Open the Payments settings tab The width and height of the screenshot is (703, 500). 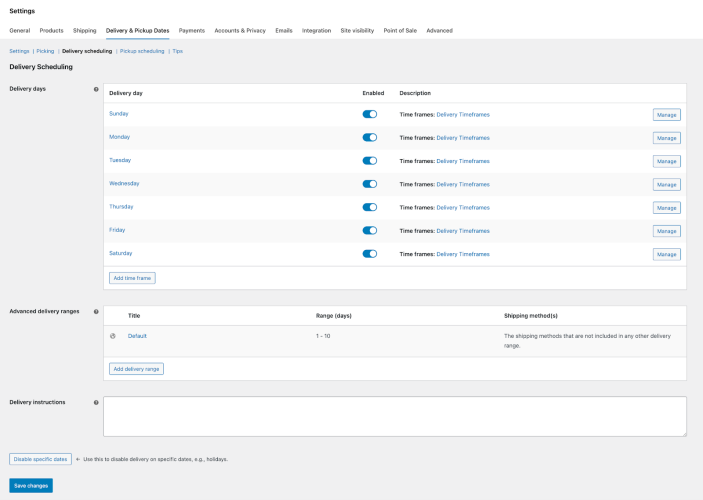[191, 31]
